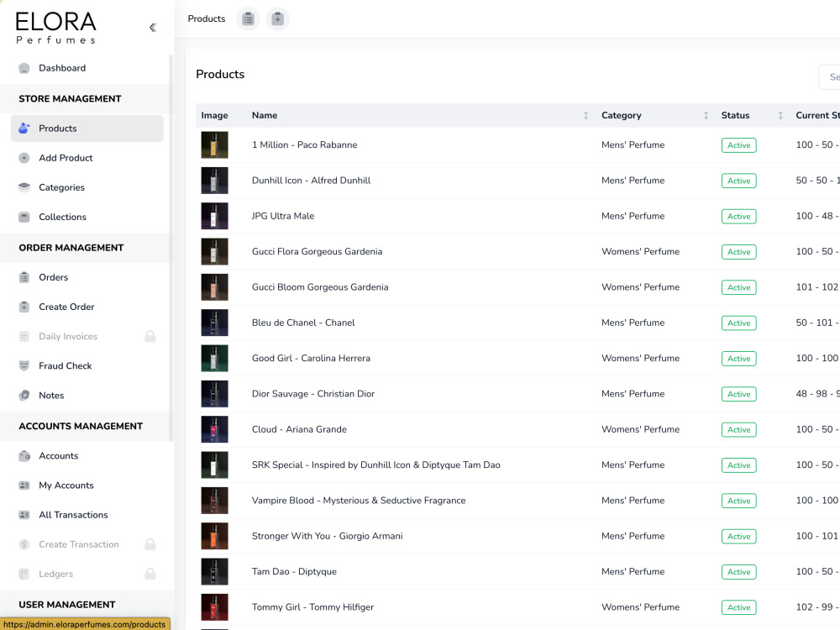840x630 pixels.
Task: Click the Accounts wallet icon
Action: (x=24, y=456)
